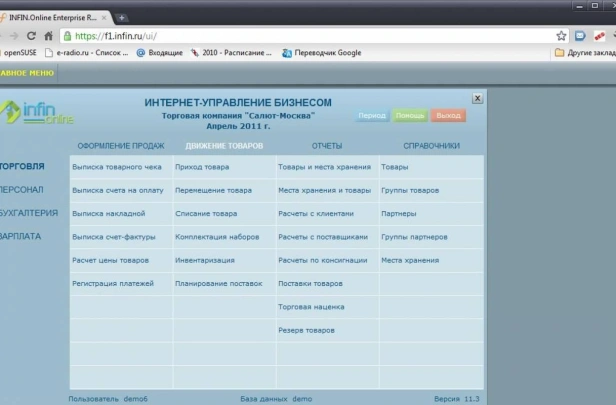Select the ПЕРСОНАЛ section
The width and height of the screenshot is (616, 405).
coord(22,190)
